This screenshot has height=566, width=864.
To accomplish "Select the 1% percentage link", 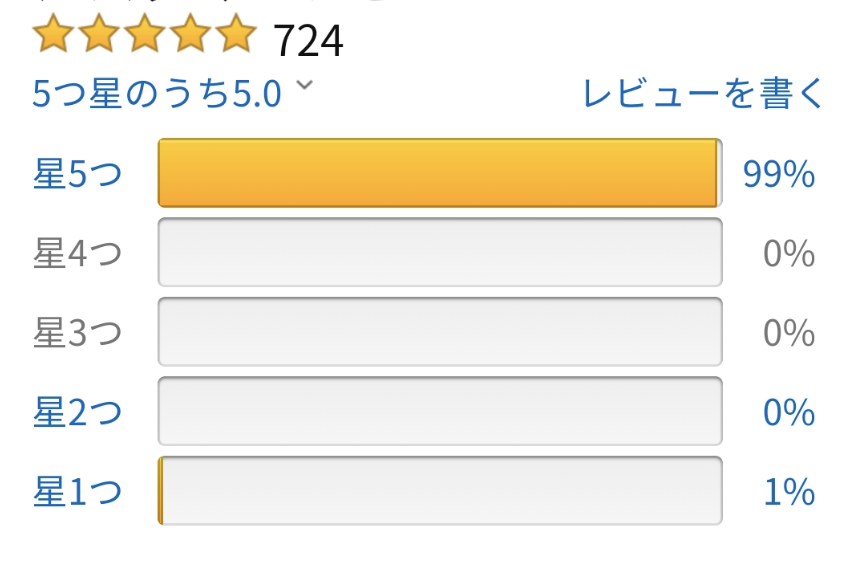I will (x=789, y=492).
